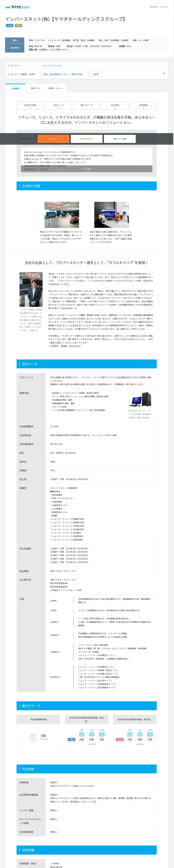Click the 基本情報 side label
This screenshot has height=868, width=174.
click(x=14, y=48)
